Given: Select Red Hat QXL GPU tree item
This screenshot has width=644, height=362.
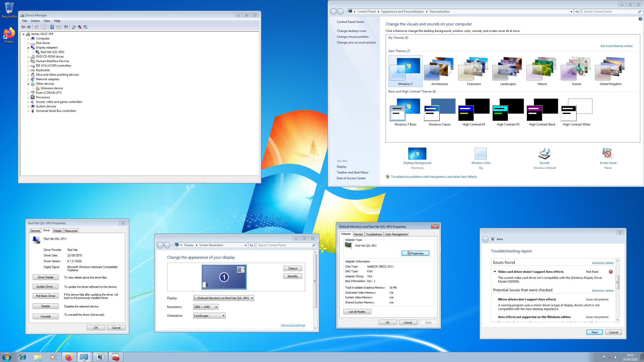Looking at the screenshot, I should tap(52, 52).
